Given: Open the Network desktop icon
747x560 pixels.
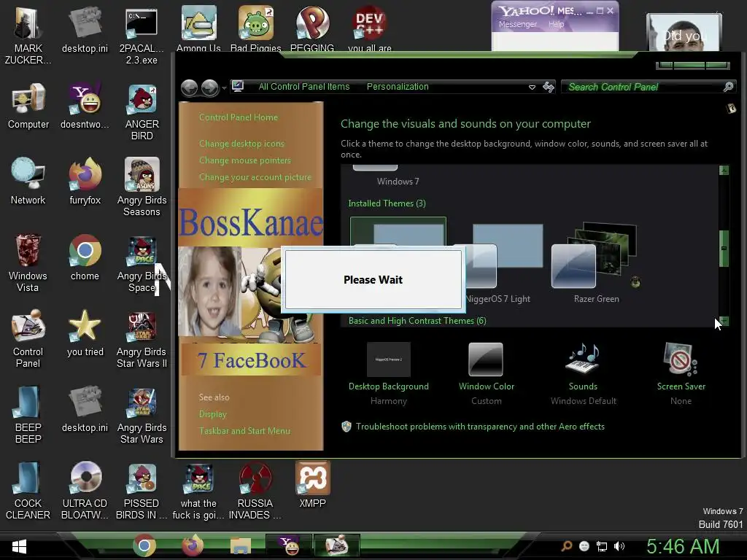Looking at the screenshot, I should (x=28, y=181).
